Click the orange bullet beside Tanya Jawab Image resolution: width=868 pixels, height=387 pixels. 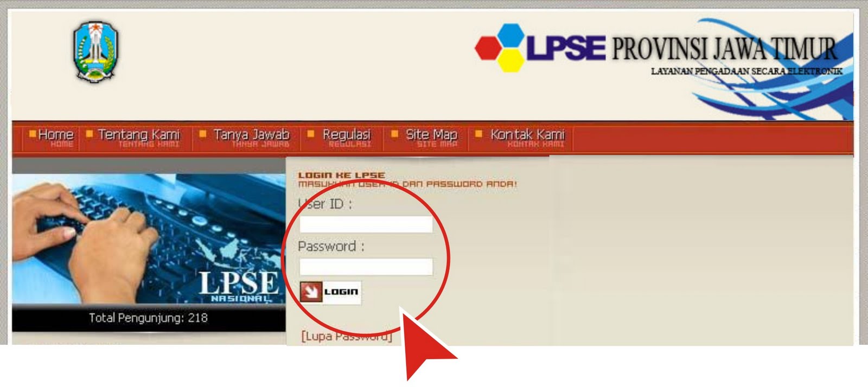point(203,133)
